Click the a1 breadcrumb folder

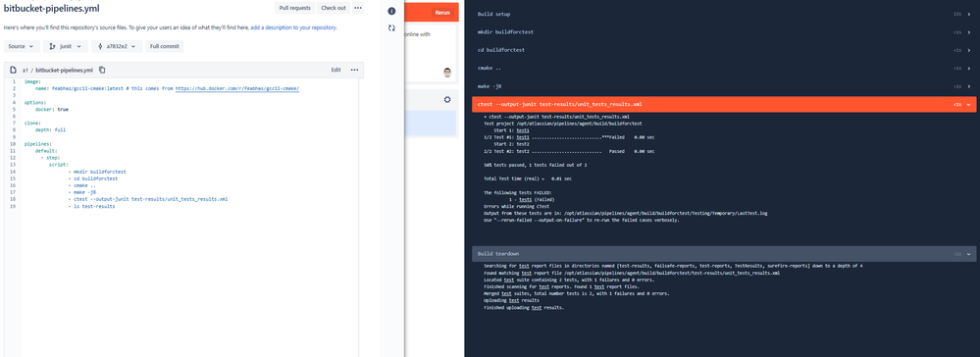[26, 70]
